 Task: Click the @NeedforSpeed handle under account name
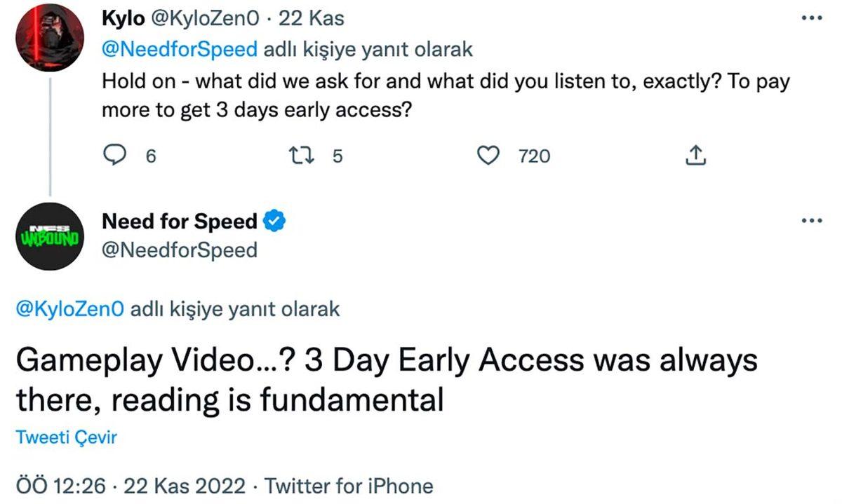pyautogui.click(x=180, y=250)
